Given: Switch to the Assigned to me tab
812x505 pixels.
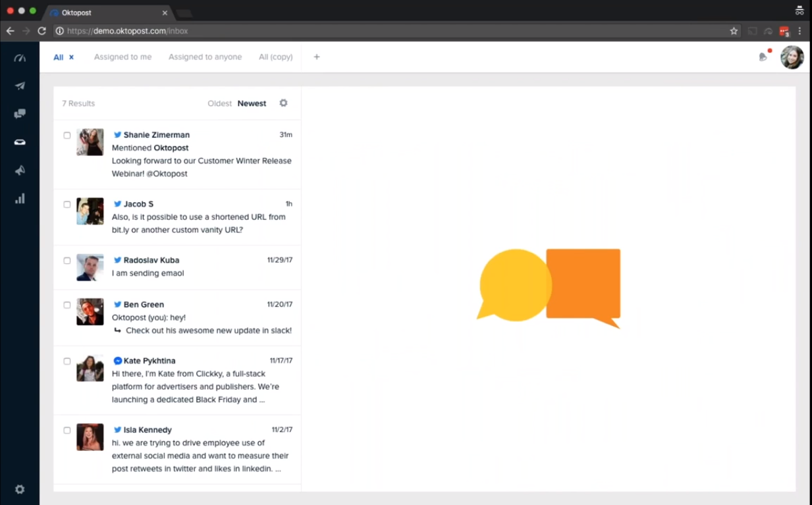Looking at the screenshot, I should pyautogui.click(x=122, y=57).
